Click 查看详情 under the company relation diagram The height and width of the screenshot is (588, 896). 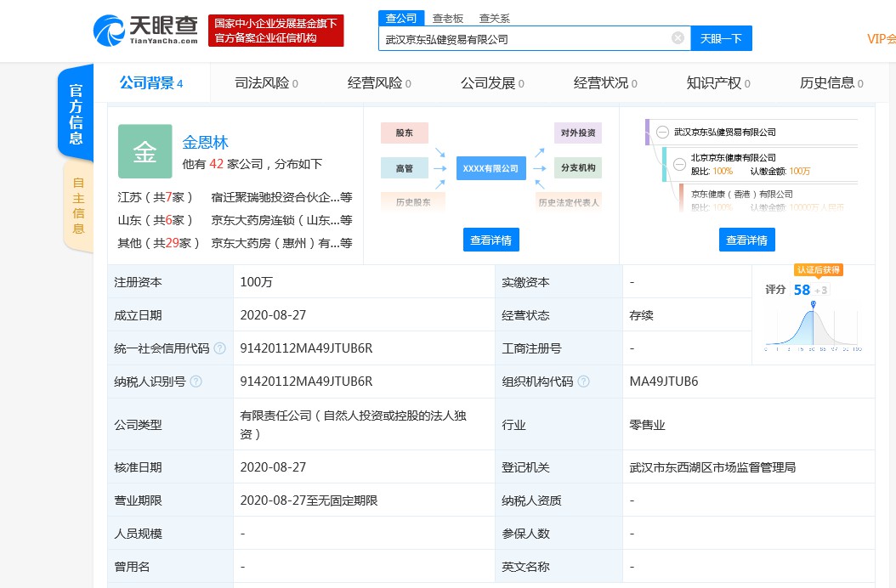tap(491, 240)
